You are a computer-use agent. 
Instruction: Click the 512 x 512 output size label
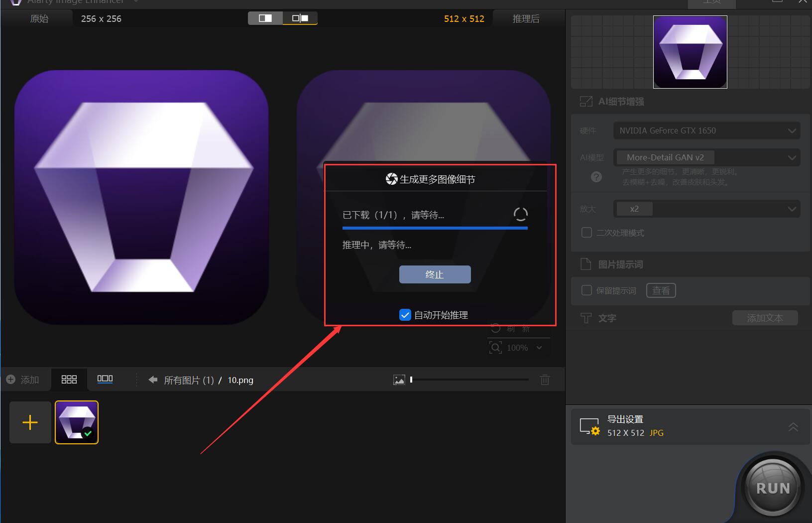coord(464,18)
